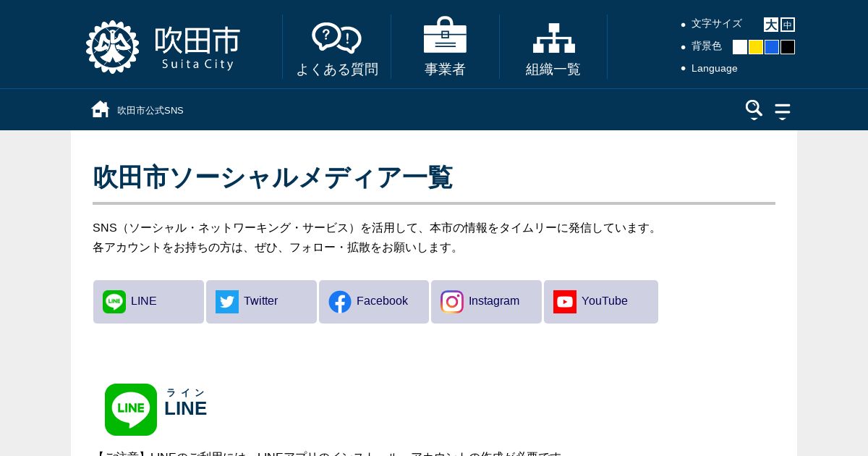The image size is (868, 456).
Task: Choose yellow background color swatch
Action: coord(756,47)
